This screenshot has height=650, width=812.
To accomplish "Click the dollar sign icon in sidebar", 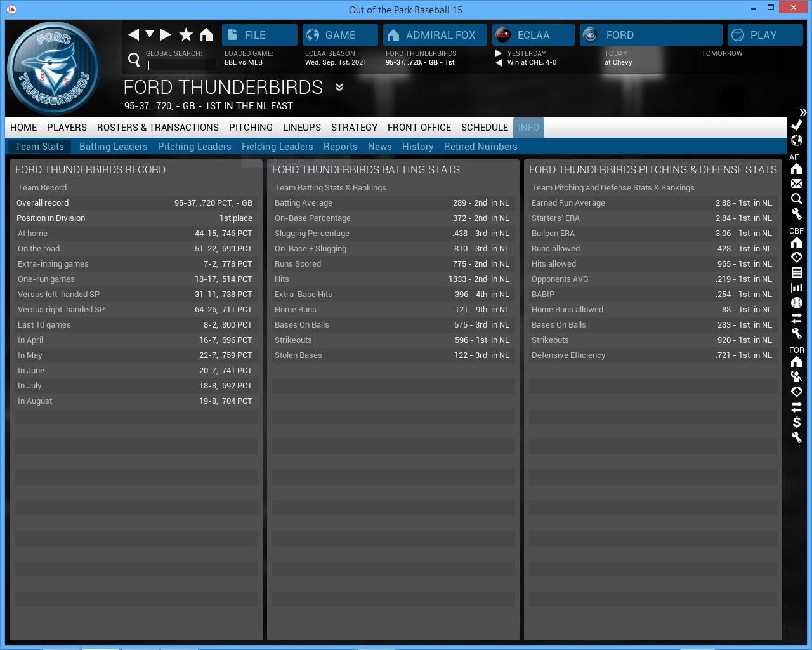I will (797, 422).
